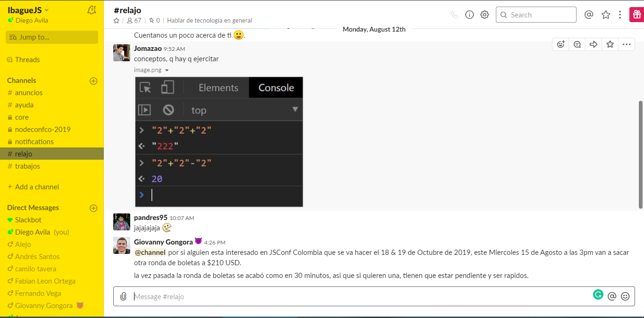Open channel settings gear icon
The height and width of the screenshot is (318, 644).
[x=485, y=15]
